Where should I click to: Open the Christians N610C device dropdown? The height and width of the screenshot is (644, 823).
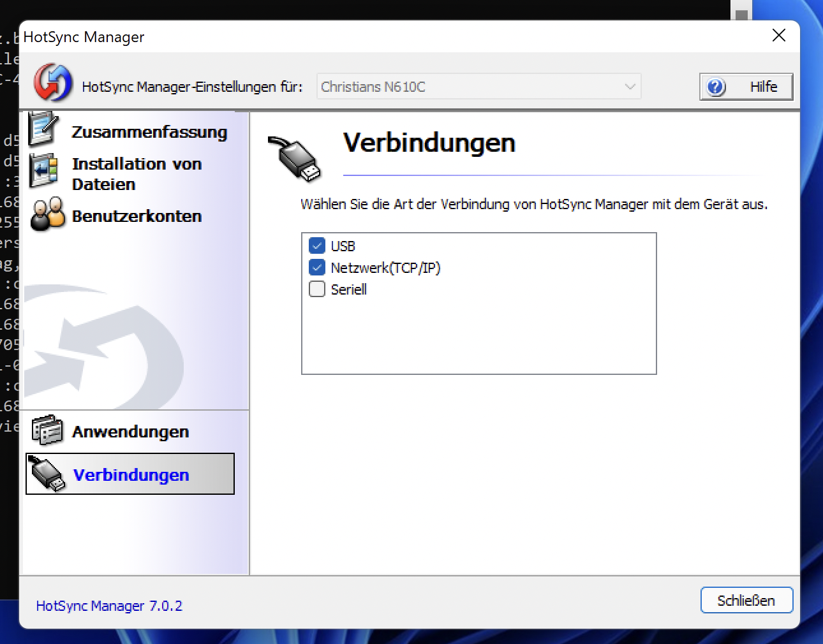pos(478,87)
